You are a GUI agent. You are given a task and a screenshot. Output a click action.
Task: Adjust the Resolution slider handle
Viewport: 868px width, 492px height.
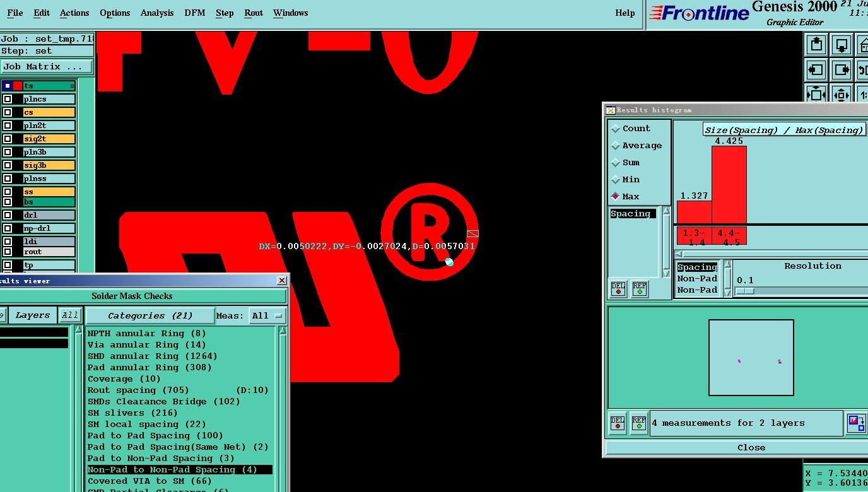tap(745, 291)
